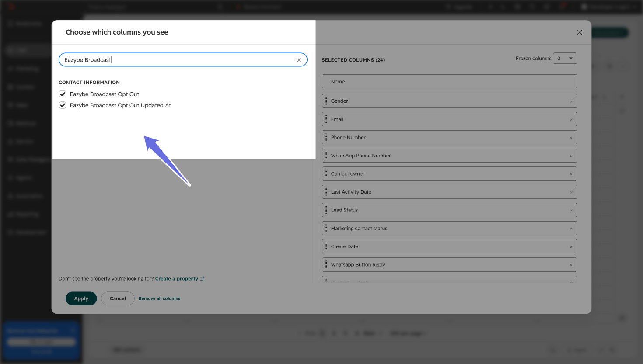Remove the Phone Number column
Image resolution: width=643 pixels, height=364 pixels.
click(x=571, y=138)
